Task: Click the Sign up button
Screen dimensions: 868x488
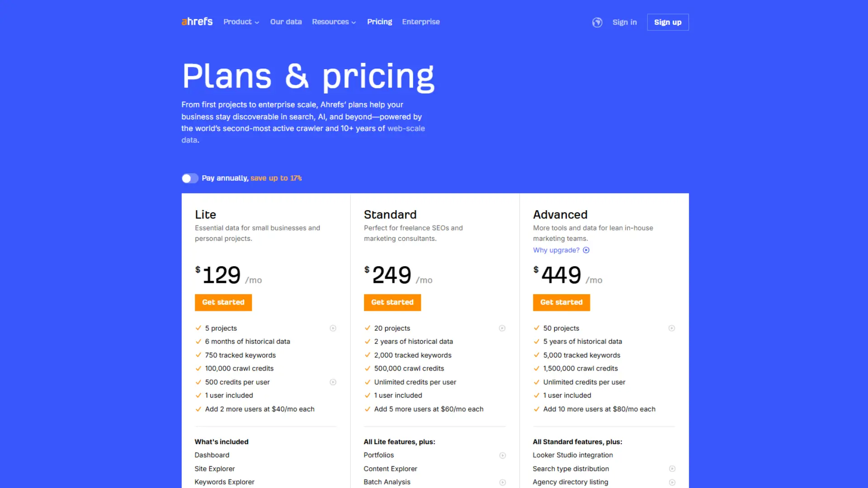Action: tap(668, 22)
